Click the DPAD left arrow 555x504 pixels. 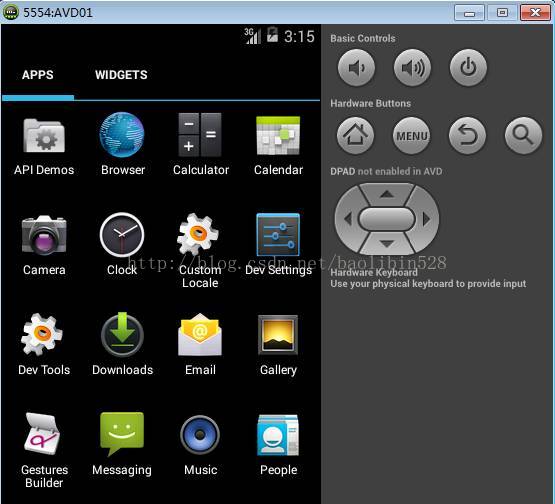[348, 219]
